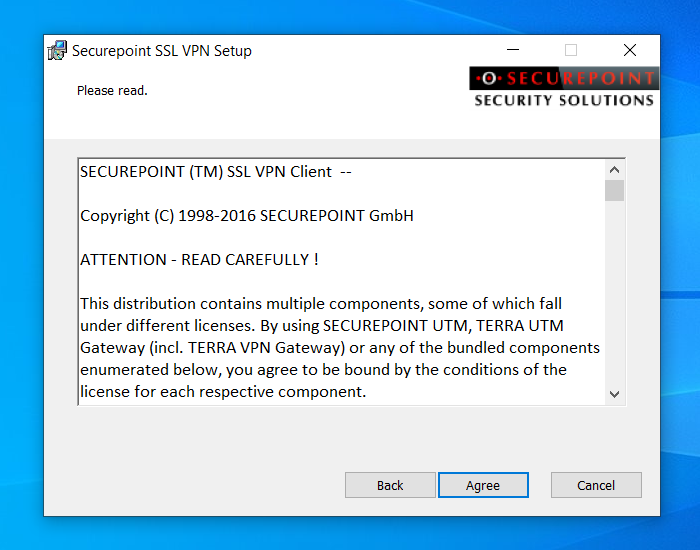The image size is (700, 550).
Task: Click the license text scrollbar thumb
Action: coord(614,191)
